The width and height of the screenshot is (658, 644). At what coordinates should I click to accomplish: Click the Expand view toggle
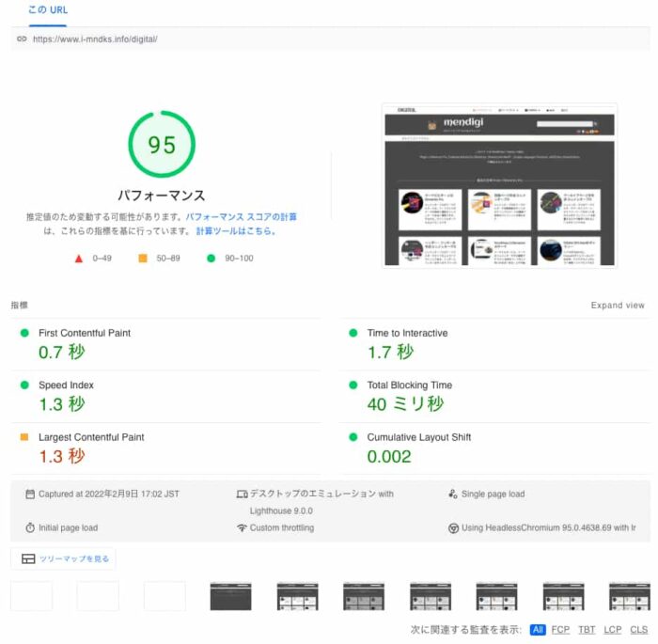[618, 306]
